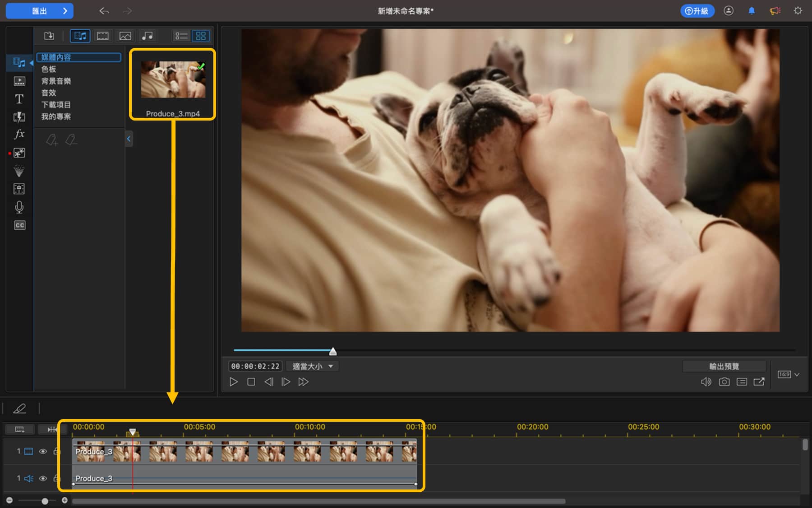812x508 pixels.
Task: Click the timeline playhead marker
Action: pos(132,432)
